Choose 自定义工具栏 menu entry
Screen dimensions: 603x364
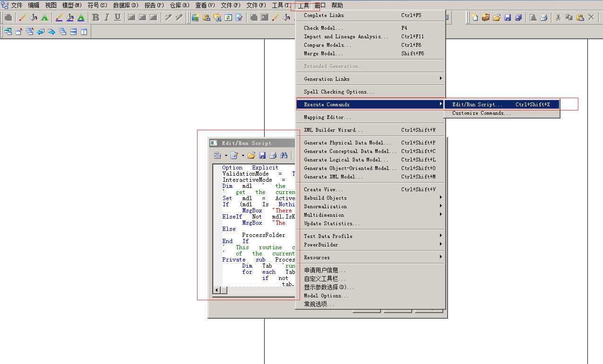pos(371,279)
